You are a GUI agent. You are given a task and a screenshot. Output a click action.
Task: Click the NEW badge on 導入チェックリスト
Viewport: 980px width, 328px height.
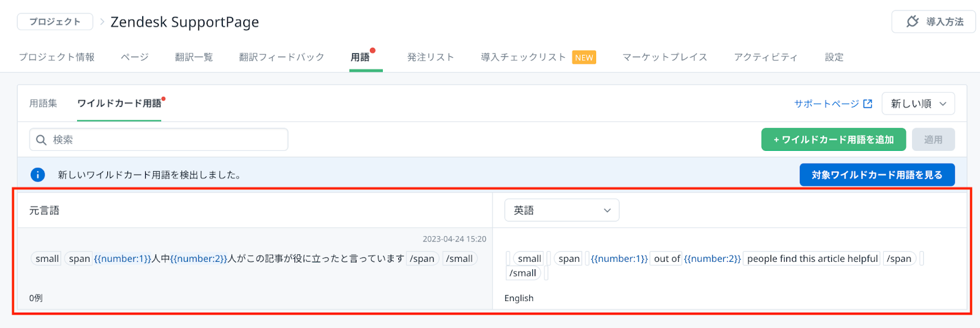pos(584,58)
